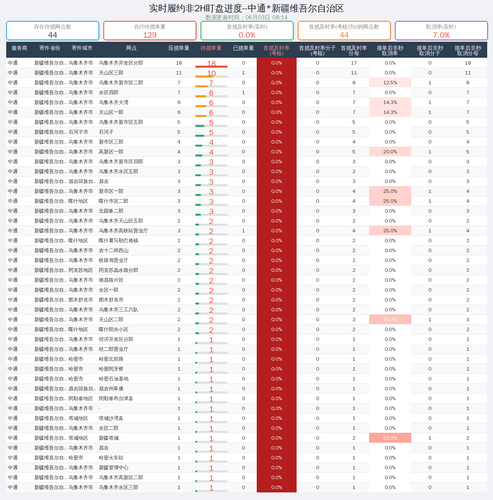Select the 阿克苏晶水路分部 network cell
The width and height of the screenshot is (493, 500).
tap(118, 270)
